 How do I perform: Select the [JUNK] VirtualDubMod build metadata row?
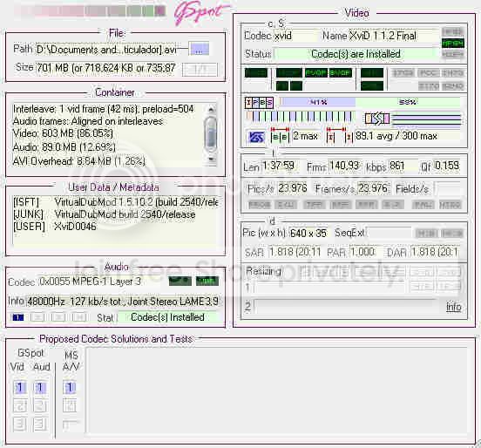tap(105, 214)
